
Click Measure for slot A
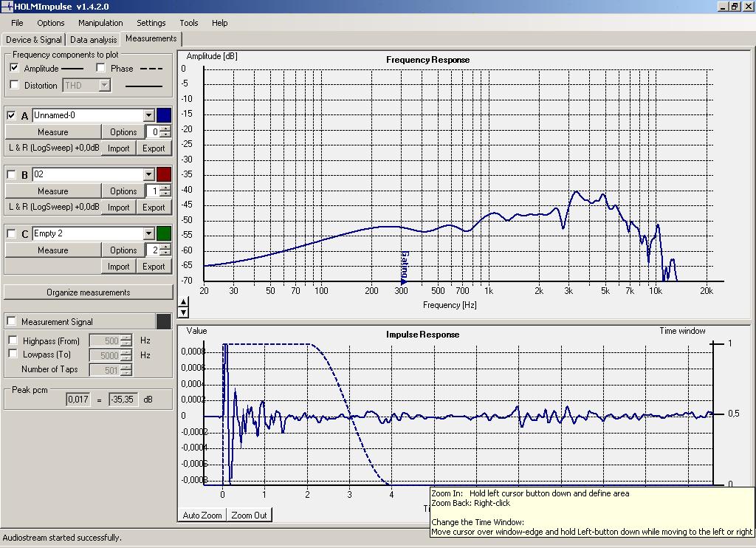coord(53,131)
